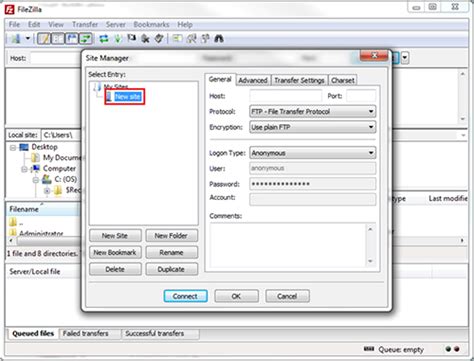Click the Rename button
The height and width of the screenshot is (361, 474).
171,252
